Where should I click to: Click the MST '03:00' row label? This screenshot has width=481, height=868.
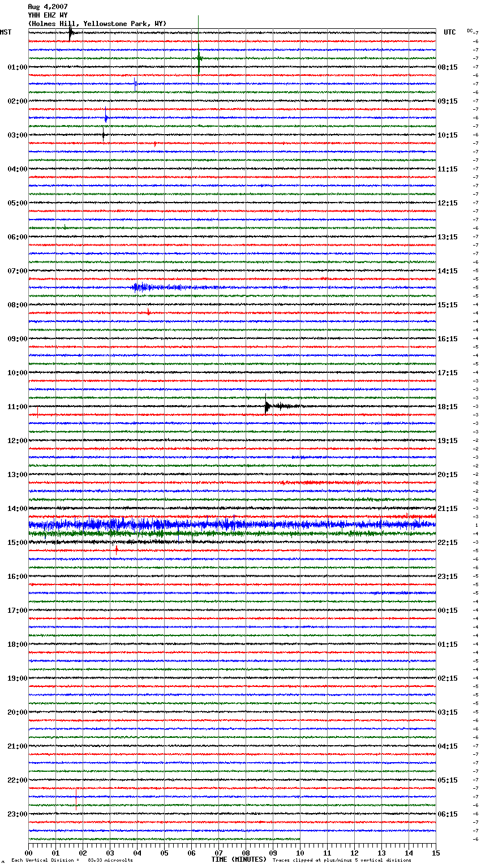coord(18,135)
